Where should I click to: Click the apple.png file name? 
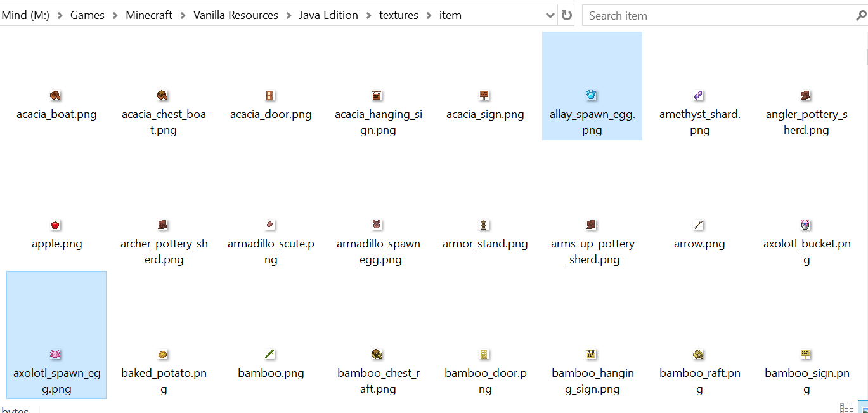[56, 244]
